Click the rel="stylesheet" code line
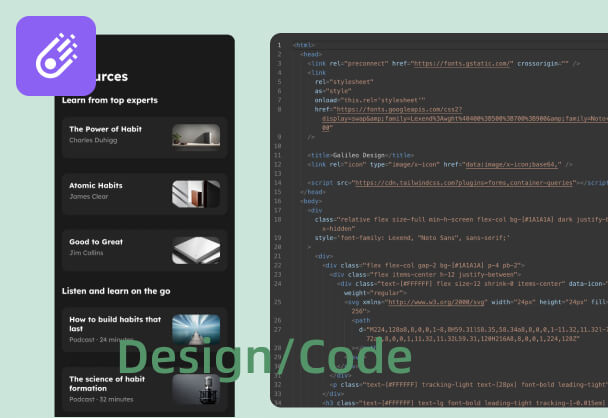 tap(344, 82)
